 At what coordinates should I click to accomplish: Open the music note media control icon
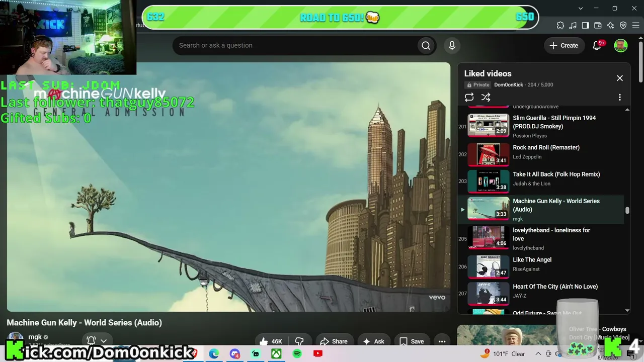click(x=573, y=26)
